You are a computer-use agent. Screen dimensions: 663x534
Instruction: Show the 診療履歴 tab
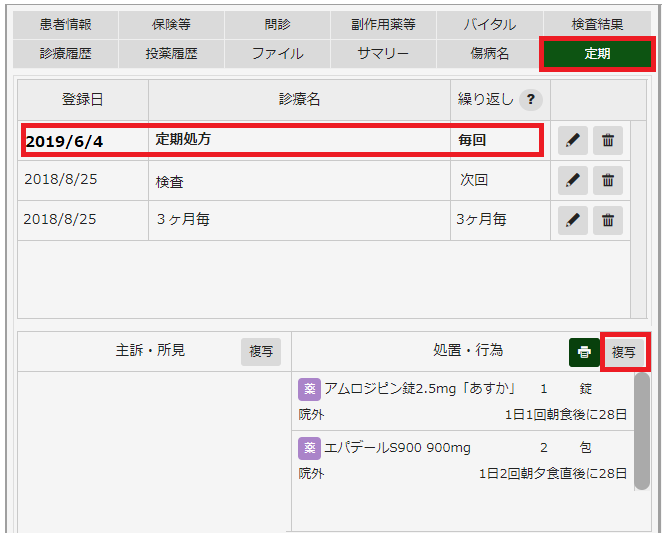[x=66, y=54]
